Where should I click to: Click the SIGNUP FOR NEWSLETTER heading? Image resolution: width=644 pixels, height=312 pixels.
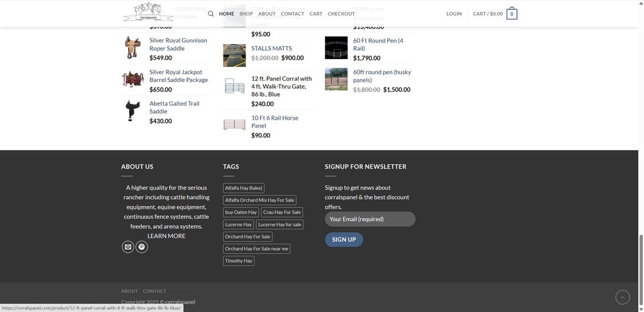tap(365, 167)
